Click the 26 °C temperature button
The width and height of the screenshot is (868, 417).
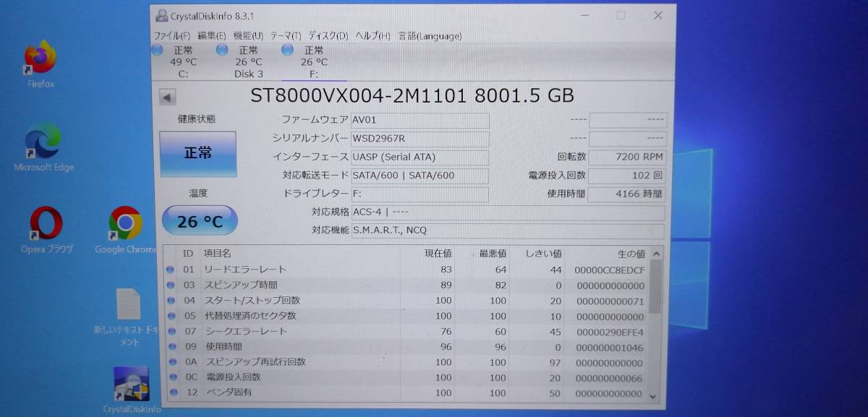pos(200,220)
